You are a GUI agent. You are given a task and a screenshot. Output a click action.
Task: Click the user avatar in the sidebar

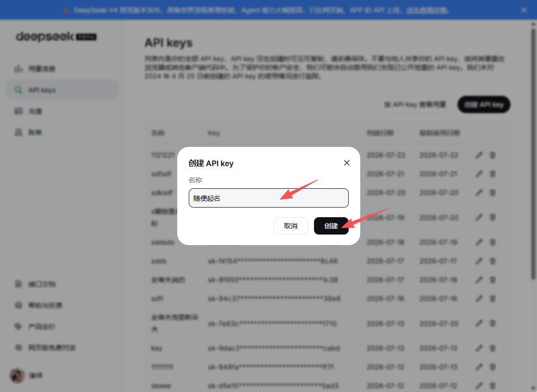click(x=17, y=376)
